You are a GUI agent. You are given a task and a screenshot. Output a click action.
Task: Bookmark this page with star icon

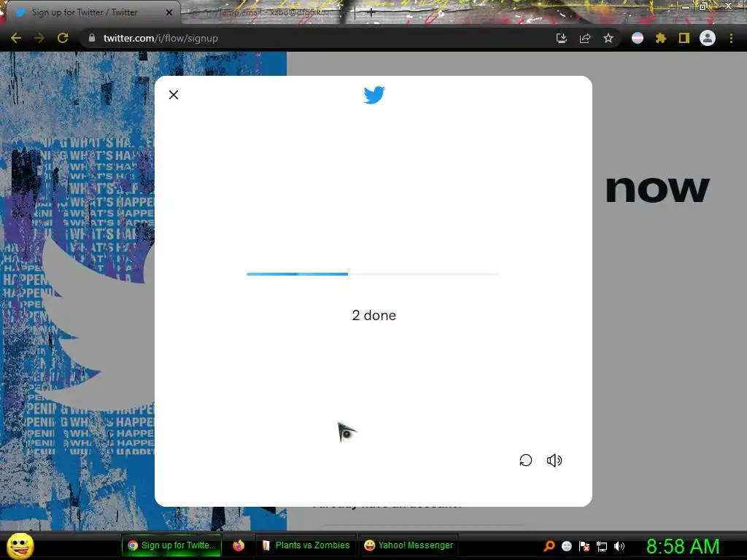608,38
